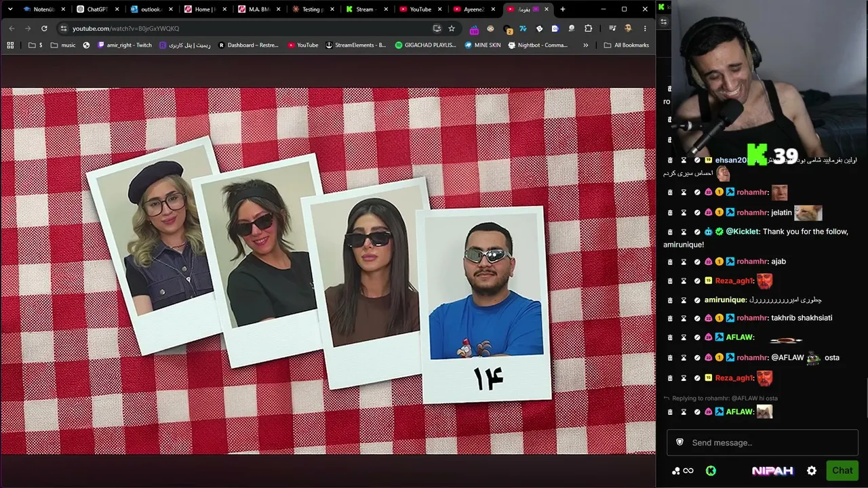Click the shield icon in message box
The width and height of the screenshot is (868, 488).
pos(679,443)
